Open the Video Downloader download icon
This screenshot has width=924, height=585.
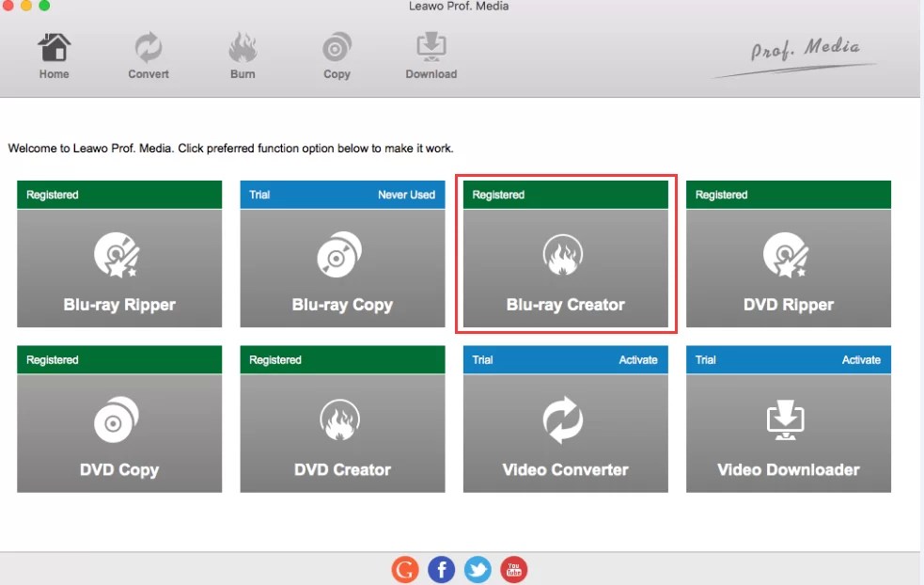click(x=788, y=417)
